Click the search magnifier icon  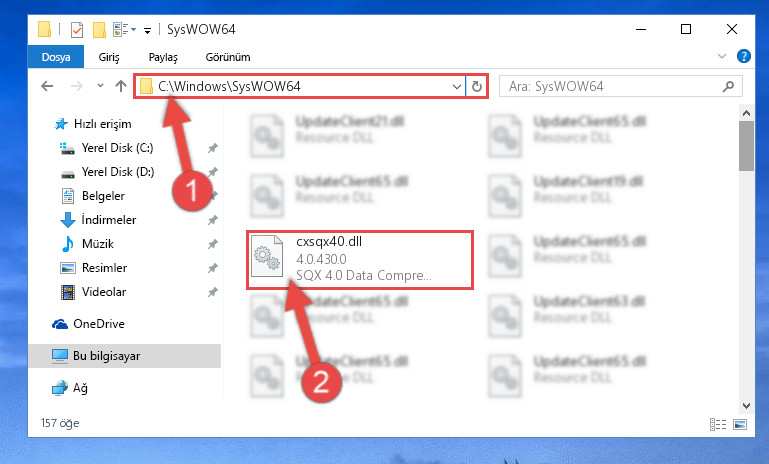point(728,86)
